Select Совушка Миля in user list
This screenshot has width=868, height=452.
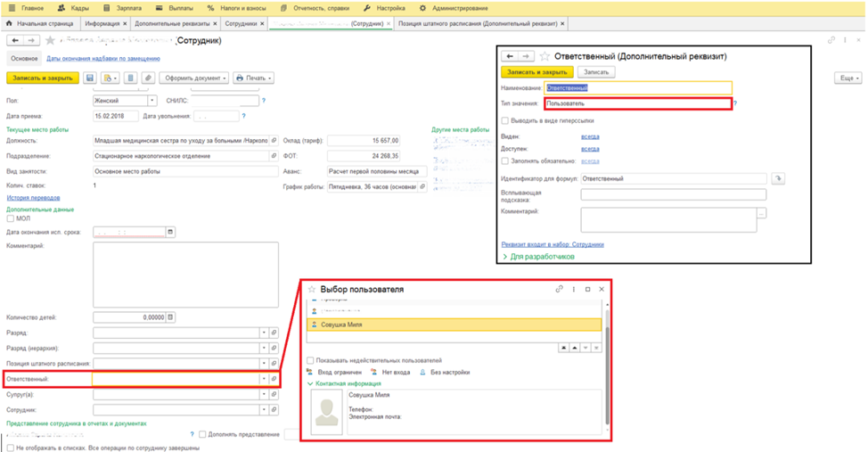454,325
